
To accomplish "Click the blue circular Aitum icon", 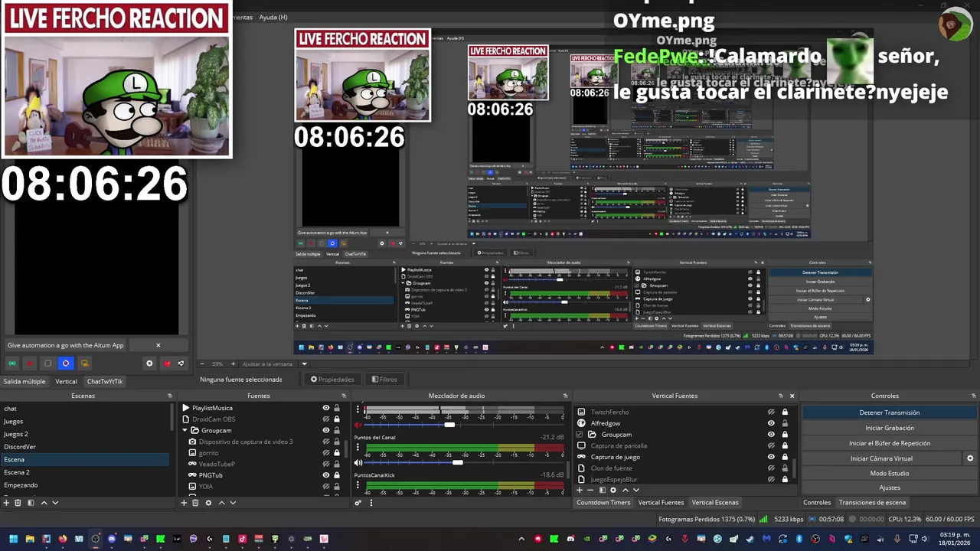I will pos(66,364).
